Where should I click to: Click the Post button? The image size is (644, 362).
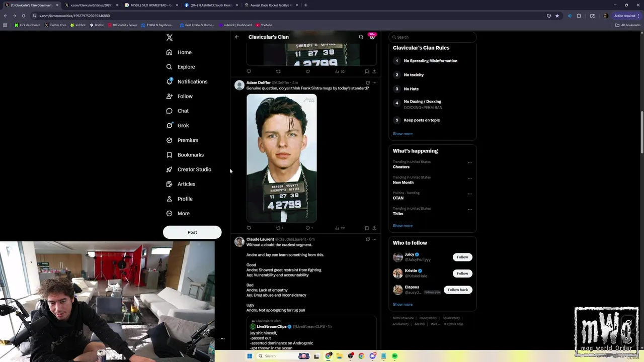pos(192,232)
